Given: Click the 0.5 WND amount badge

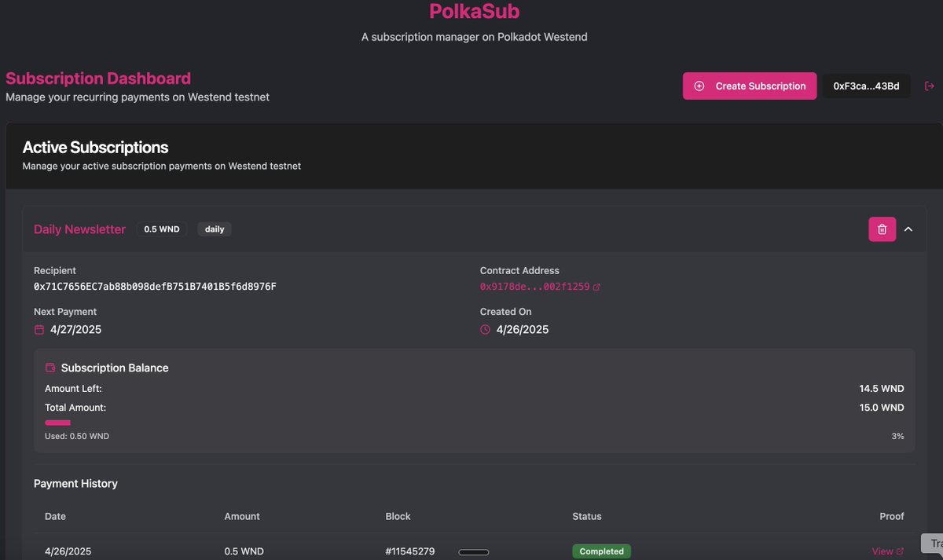Looking at the screenshot, I should click(162, 229).
